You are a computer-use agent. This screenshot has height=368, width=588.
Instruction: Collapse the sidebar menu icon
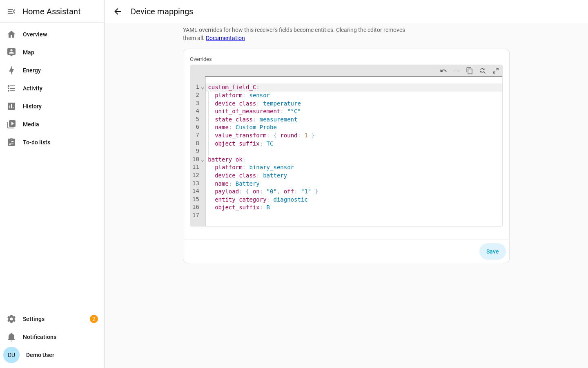tap(11, 11)
